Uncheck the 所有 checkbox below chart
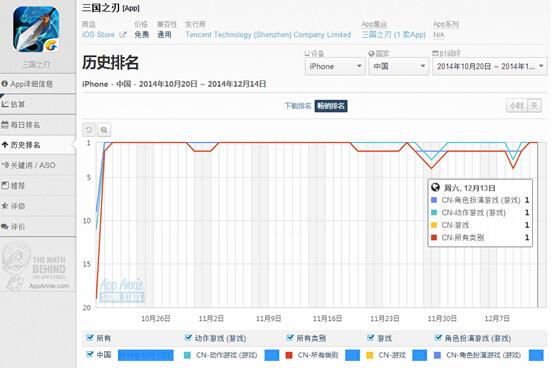Viewport: 553px width, 368px height. click(x=90, y=338)
